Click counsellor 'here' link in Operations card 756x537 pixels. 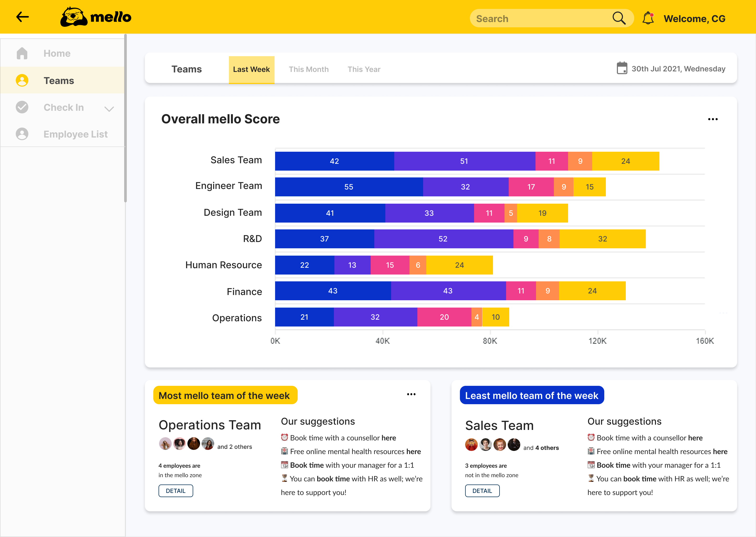(x=388, y=438)
